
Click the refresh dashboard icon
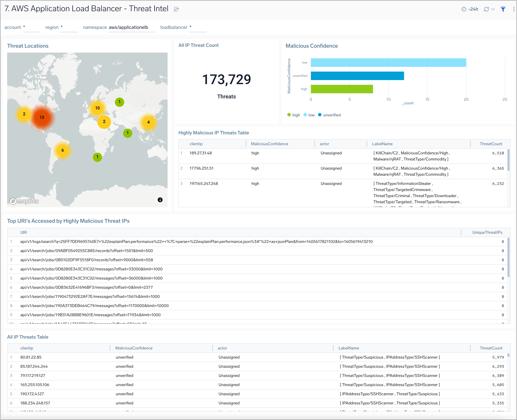[486, 9]
